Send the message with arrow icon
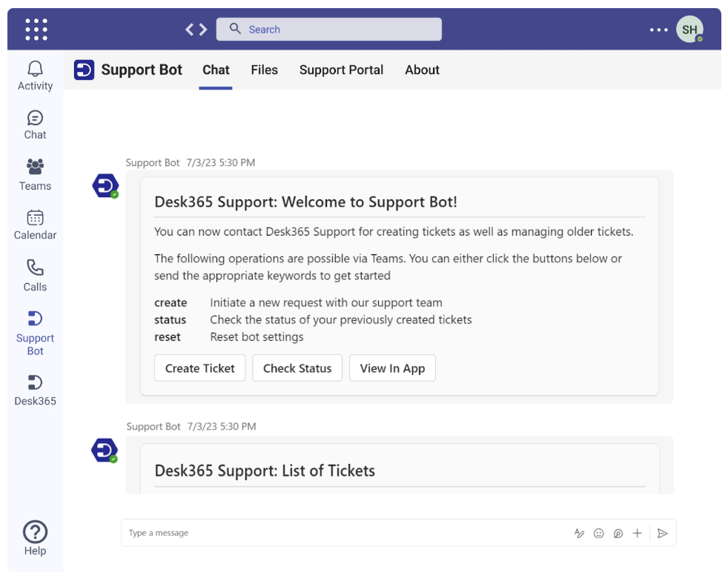 tap(663, 533)
